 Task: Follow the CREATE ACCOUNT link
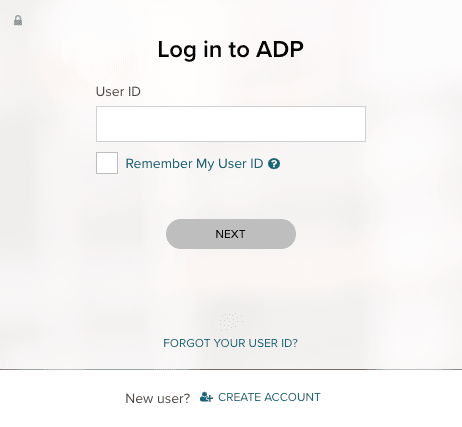point(269,397)
